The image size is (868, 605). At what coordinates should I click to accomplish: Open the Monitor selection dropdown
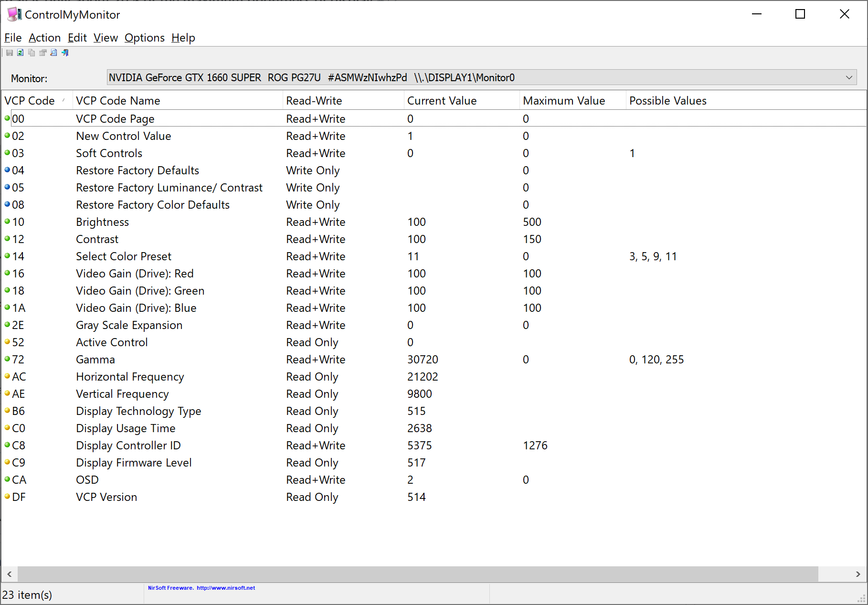[849, 77]
